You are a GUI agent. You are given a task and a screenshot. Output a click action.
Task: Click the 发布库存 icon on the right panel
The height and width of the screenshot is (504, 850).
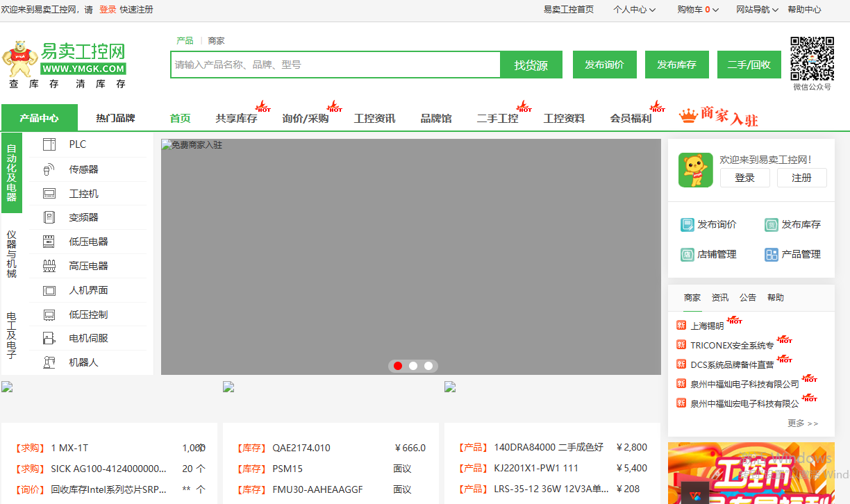pos(771,224)
